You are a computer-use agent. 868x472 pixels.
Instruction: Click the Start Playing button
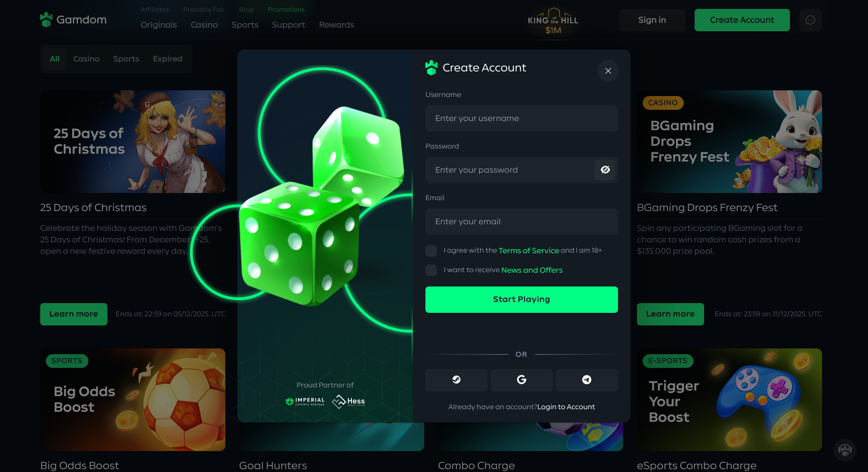click(x=521, y=300)
